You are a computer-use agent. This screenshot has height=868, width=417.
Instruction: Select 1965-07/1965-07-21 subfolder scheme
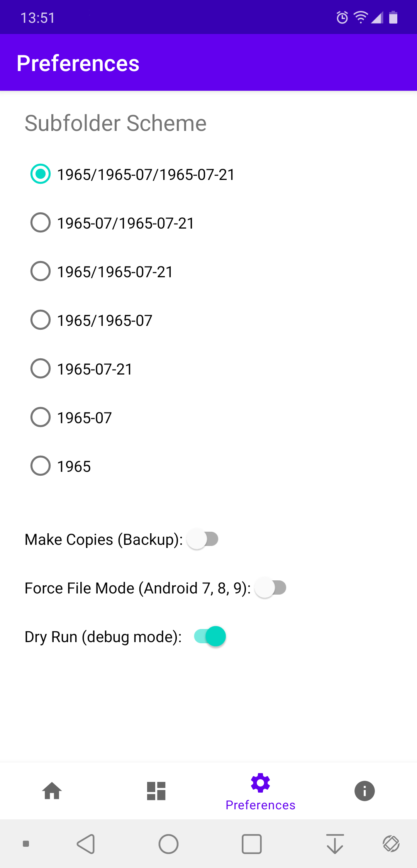point(41,223)
